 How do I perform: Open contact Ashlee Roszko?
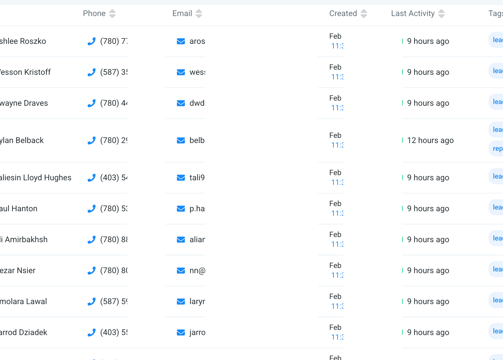pos(23,41)
